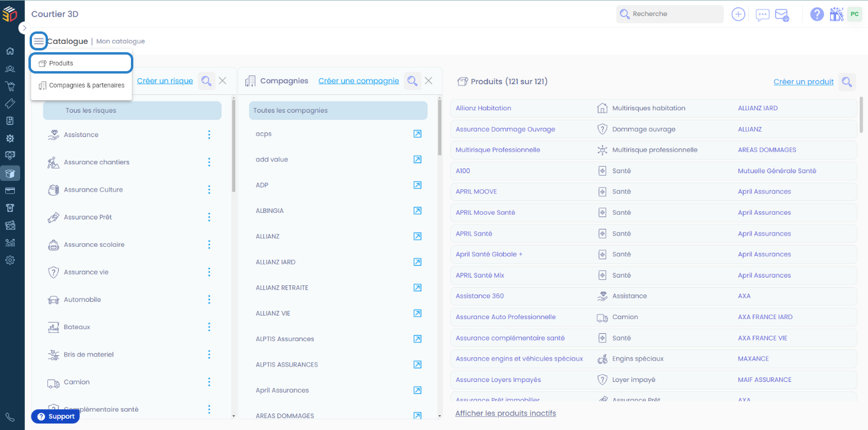868x430 pixels.
Task: Open the external link icon for April Assurances
Action: [417, 390]
